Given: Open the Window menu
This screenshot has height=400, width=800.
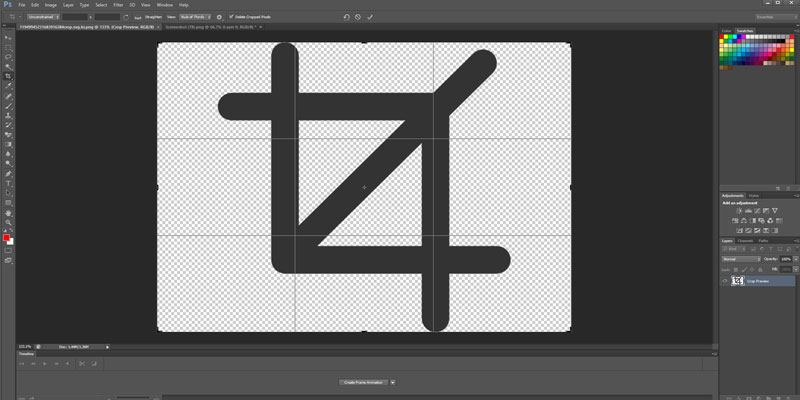Looking at the screenshot, I should (x=165, y=5).
